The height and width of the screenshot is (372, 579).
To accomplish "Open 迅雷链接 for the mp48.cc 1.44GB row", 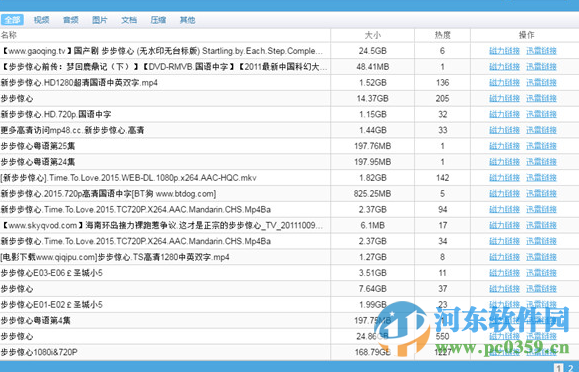I will pos(541,130).
